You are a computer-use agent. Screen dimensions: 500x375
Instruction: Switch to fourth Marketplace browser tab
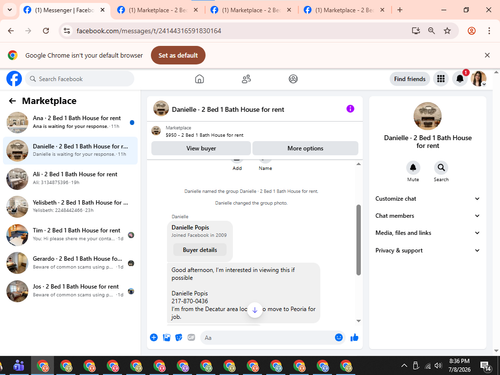point(345,10)
